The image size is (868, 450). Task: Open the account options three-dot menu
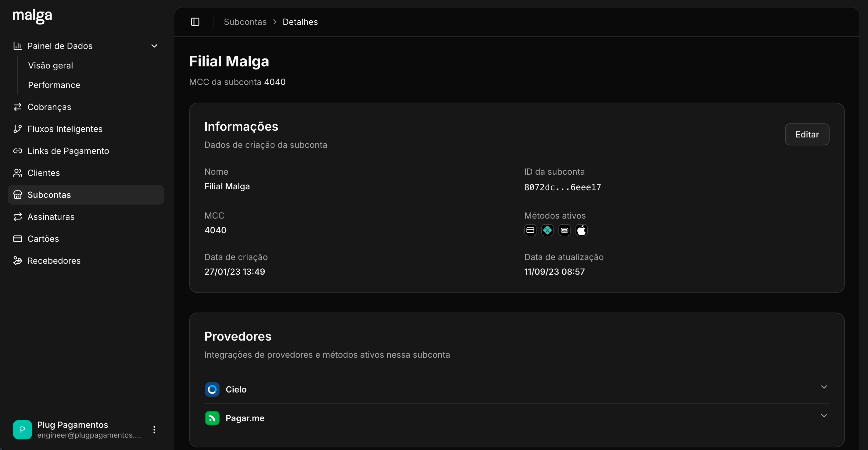[x=154, y=430]
